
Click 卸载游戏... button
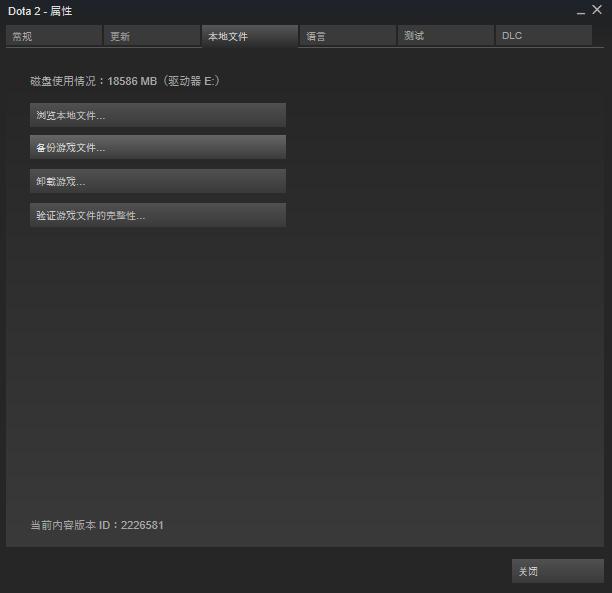(x=158, y=181)
